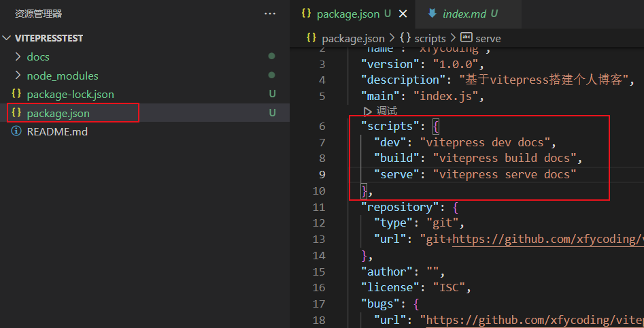The height and width of the screenshot is (328, 644).
Task: Click the docs folder name
Action: tap(38, 56)
